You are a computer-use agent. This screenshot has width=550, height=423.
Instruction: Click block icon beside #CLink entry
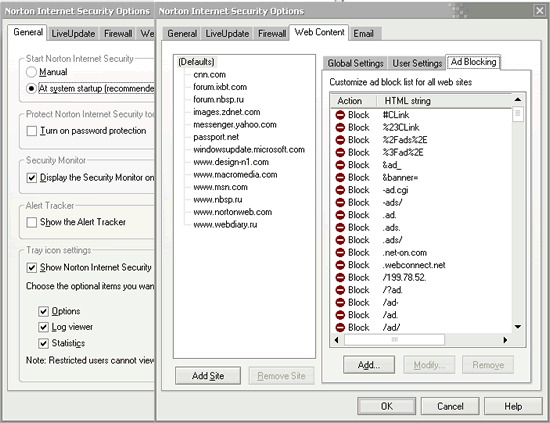pyautogui.click(x=340, y=115)
